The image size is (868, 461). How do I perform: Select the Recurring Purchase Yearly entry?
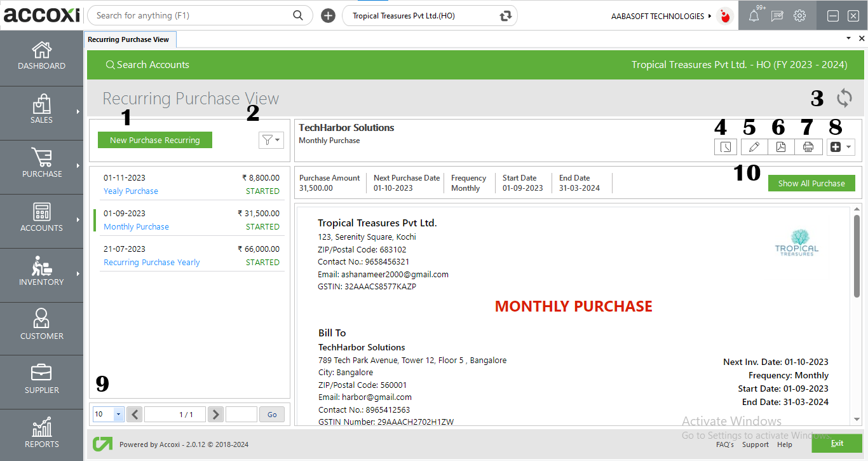tap(152, 263)
